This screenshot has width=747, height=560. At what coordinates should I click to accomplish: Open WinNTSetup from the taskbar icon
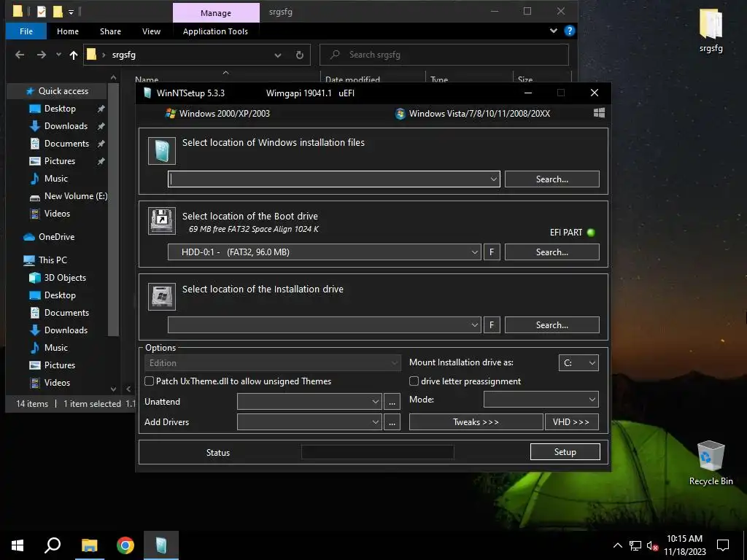(161, 545)
